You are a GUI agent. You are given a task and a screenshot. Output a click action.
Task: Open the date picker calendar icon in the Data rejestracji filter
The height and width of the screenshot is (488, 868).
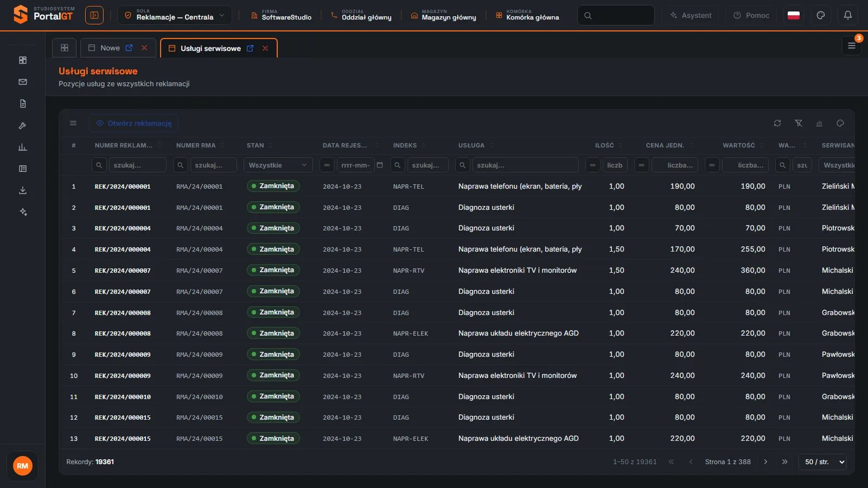pyautogui.click(x=380, y=165)
